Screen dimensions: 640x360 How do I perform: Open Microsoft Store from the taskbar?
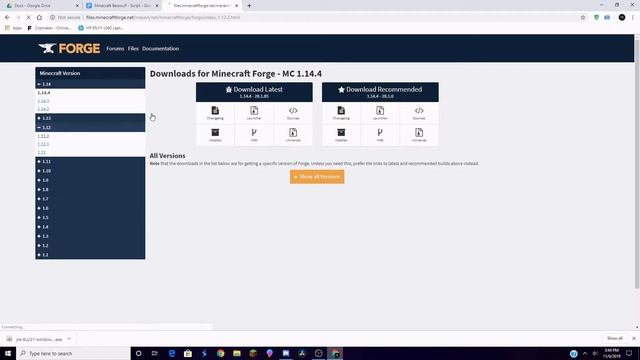tap(188, 353)
